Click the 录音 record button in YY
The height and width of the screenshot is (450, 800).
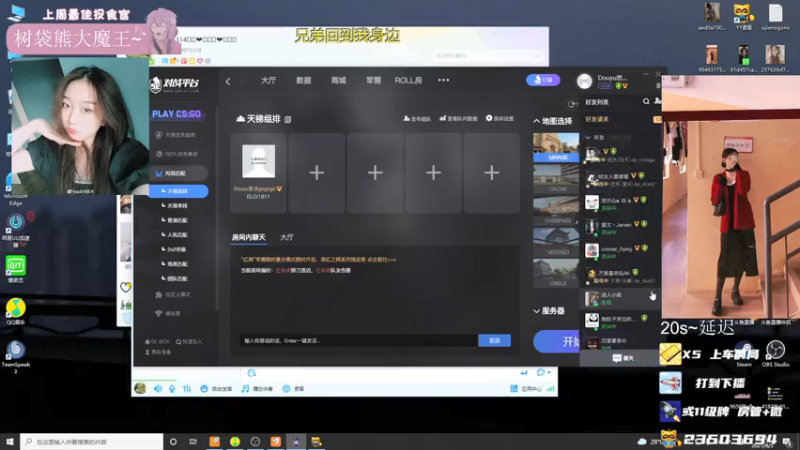coord(293,389)
